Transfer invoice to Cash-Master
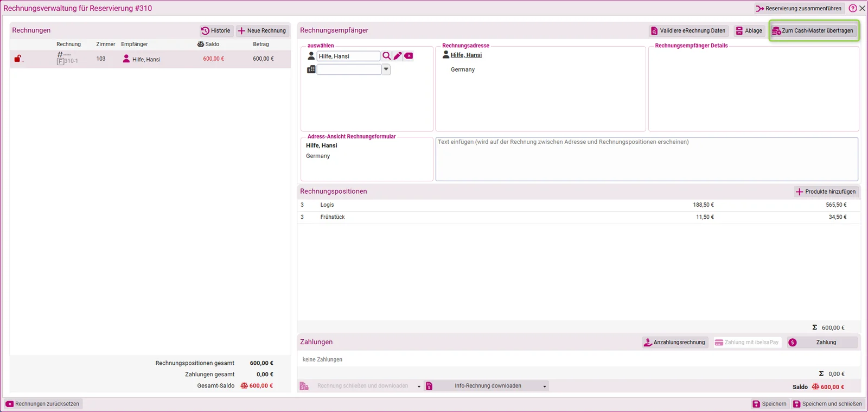The width and height of the screenshot is (868, 412). (x=814, y=31)
